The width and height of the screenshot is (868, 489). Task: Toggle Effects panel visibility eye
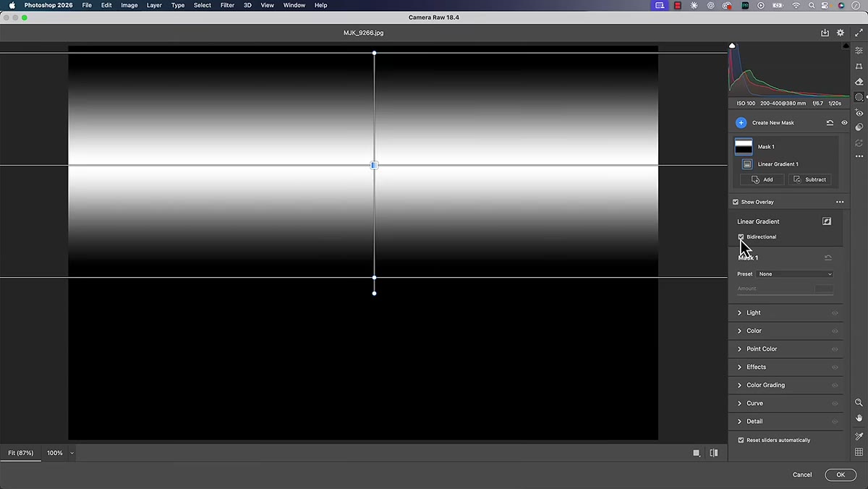tap(835, 367)
